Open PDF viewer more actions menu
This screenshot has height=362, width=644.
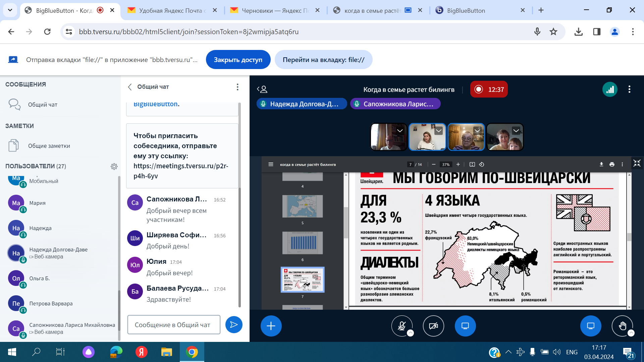(x=622, y=164)
